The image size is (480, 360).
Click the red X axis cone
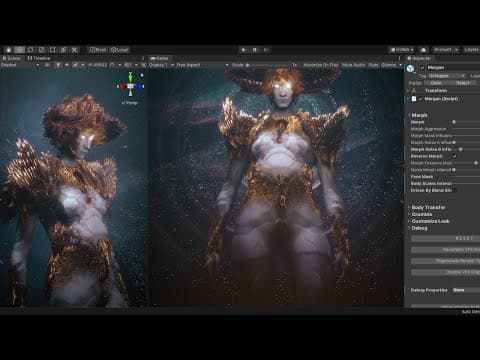point(122,86)
